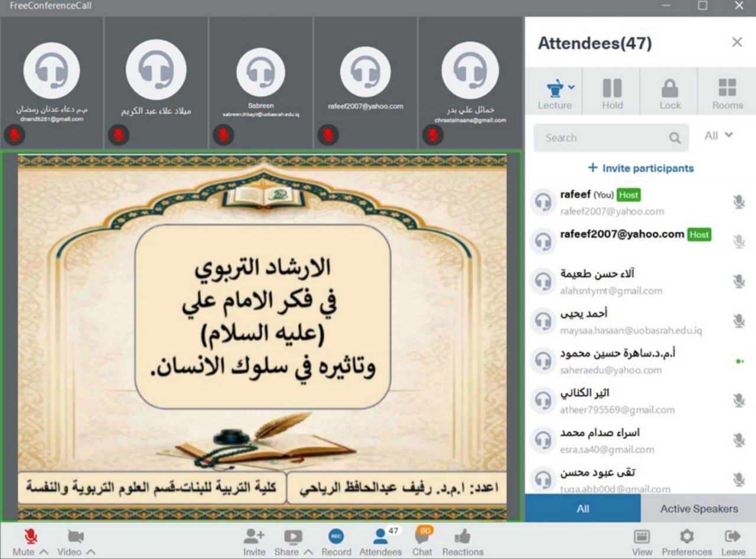756x559 pixels.
Task: Toggle Hold for the meeting
Action: [x=612, y=91]
